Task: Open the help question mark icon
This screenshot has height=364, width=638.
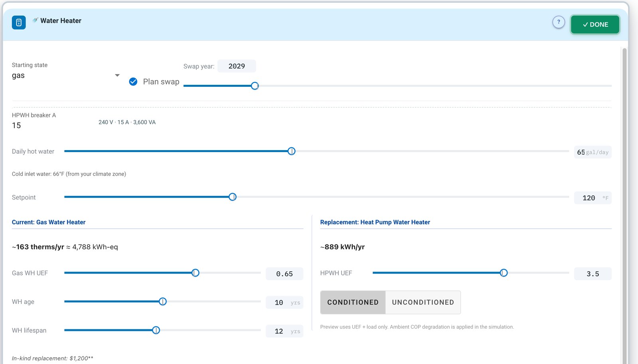Action: [559, 22]
